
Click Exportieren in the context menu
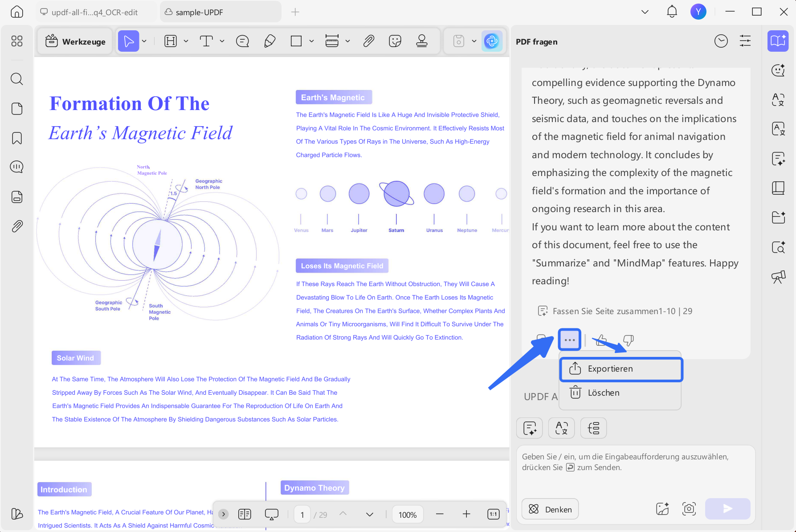click(x=621, y=369)
